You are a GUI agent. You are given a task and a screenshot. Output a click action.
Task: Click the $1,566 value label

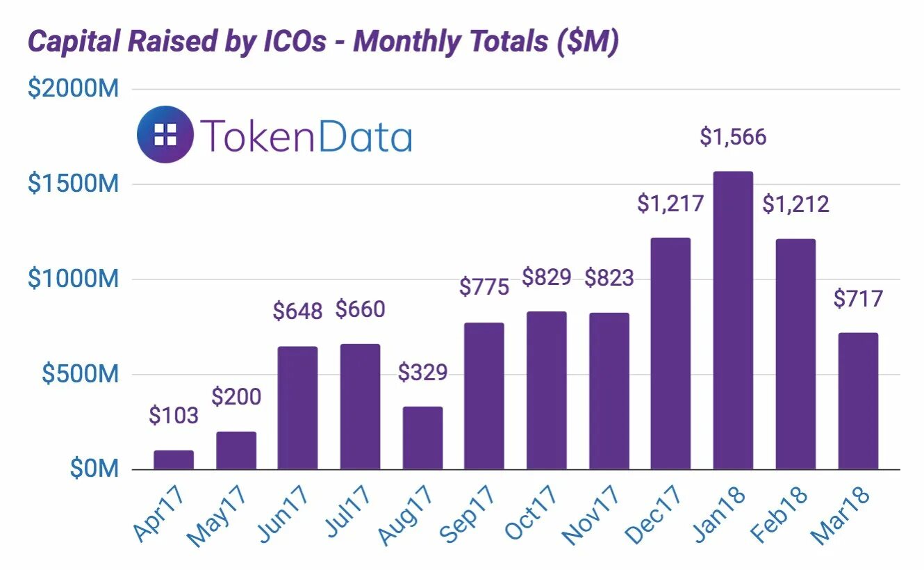(x=733, y=137)
